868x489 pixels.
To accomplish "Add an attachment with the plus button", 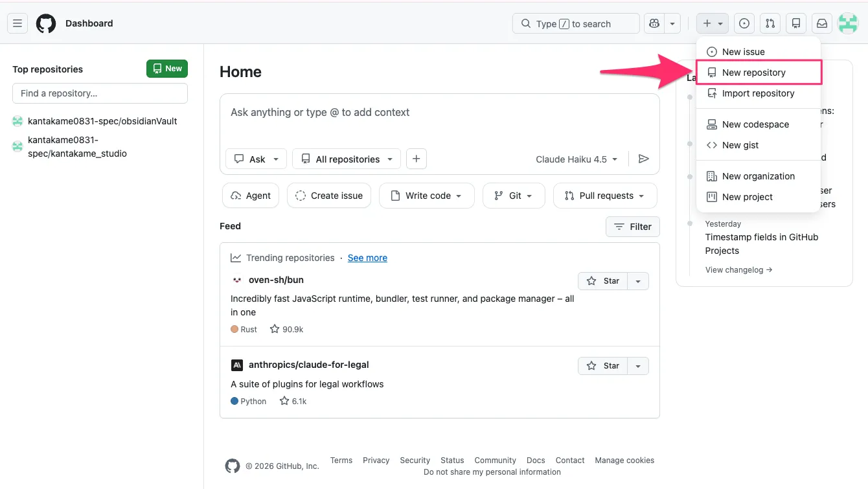I will pos(417,159).
